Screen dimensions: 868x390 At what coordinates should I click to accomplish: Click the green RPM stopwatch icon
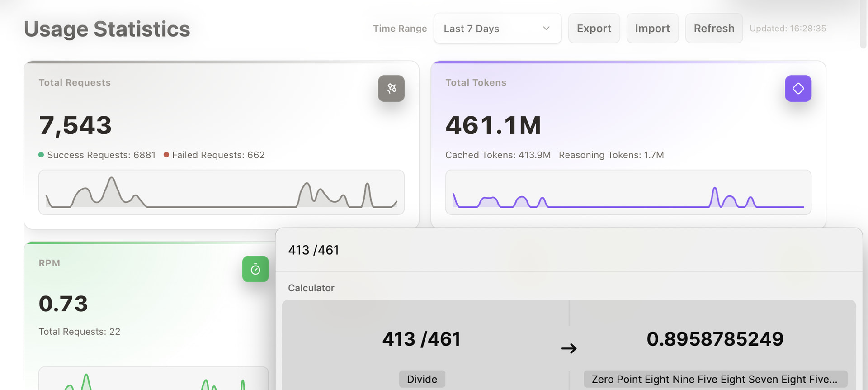[x=255, y=269]
